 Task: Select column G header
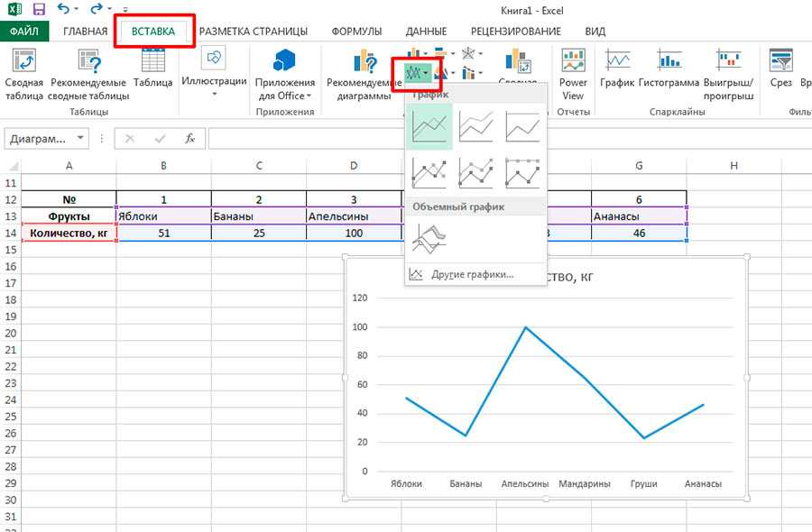[639, 166]
